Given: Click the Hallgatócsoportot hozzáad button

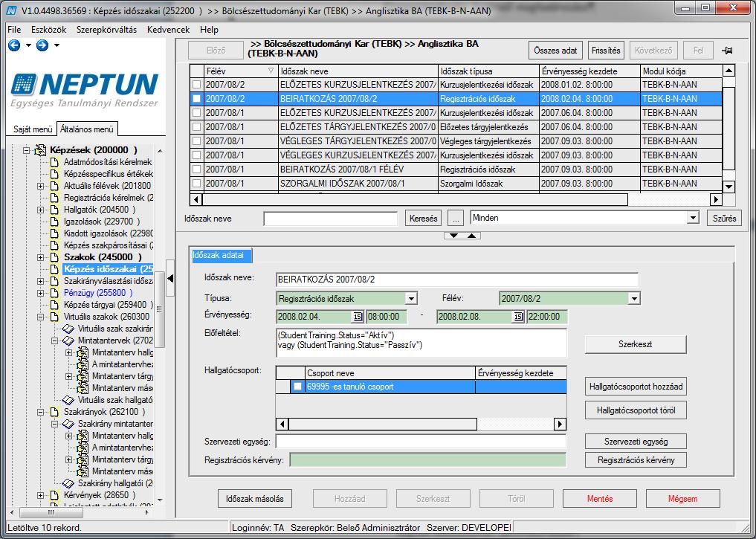Looking at the screenshot, I should point(636,387).
